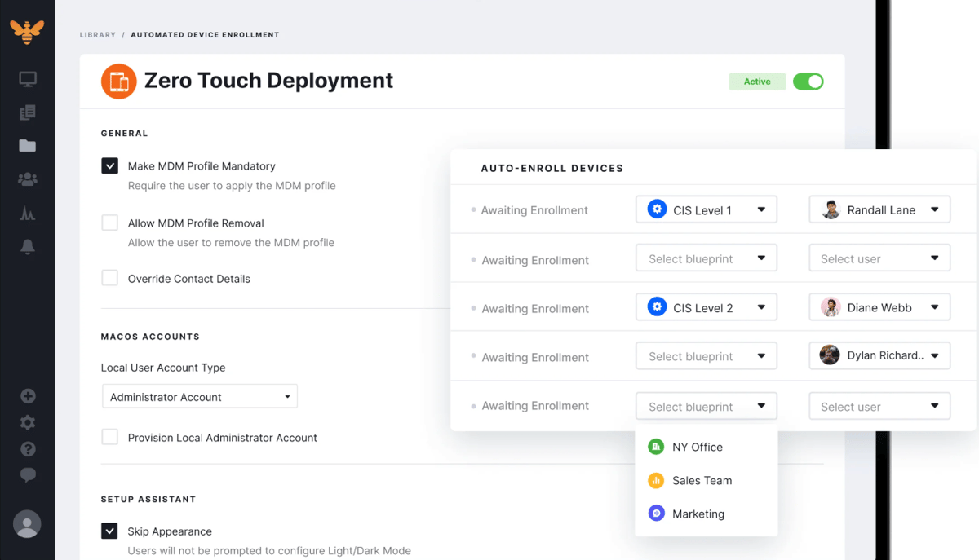Collapse the open Select blueprint dropdown
The image size is (979, 560).
tap(707, 406)
